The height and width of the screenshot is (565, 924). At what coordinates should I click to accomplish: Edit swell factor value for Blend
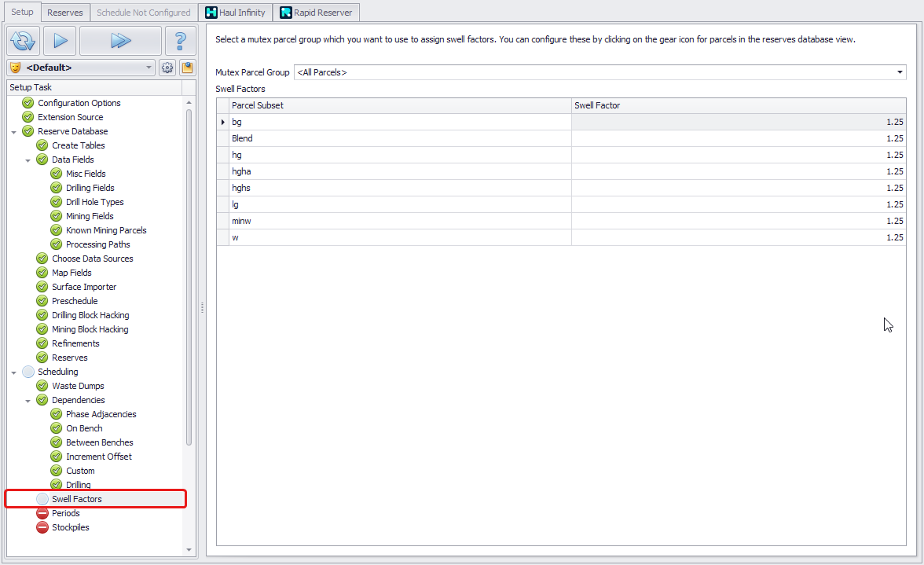[739, 138]
